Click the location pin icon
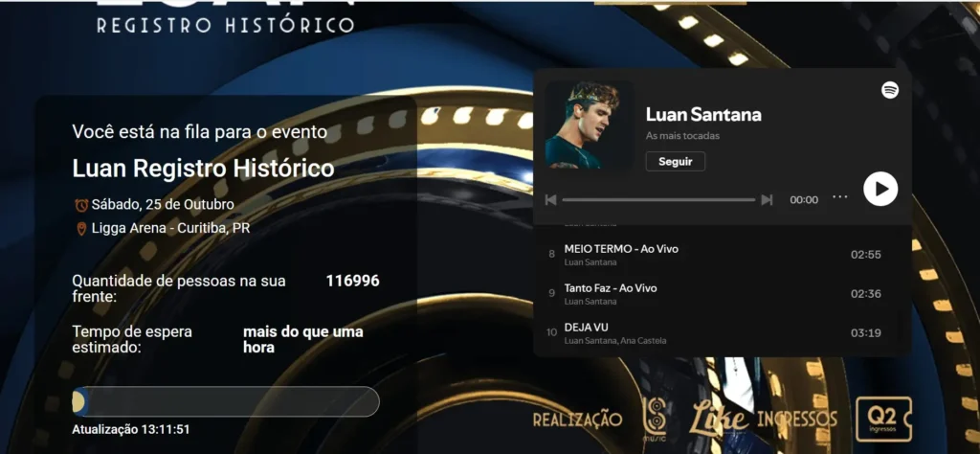The image size is (980, 454). [81, 229]
